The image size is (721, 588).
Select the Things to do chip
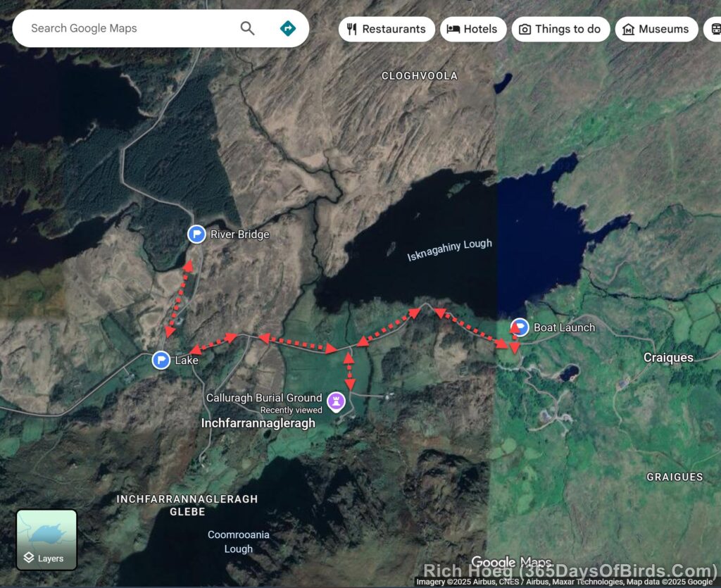[560, 29]
